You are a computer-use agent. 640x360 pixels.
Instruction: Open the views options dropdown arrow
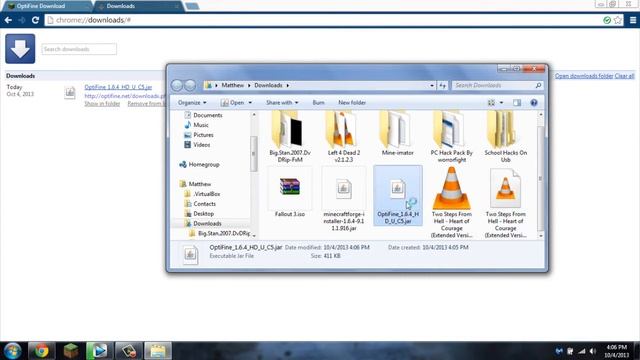tap(501, 103)
